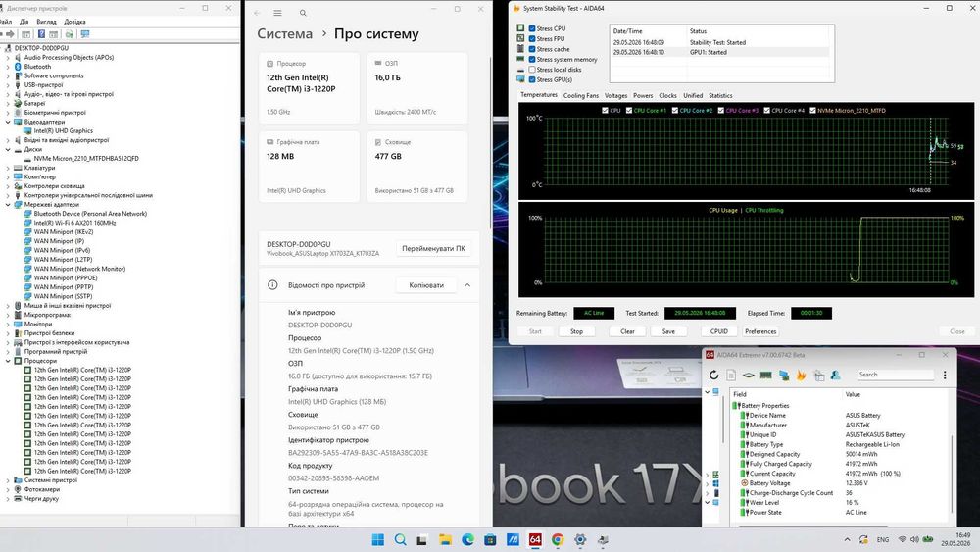Switch to the Cooling Fans tab
The image size is (980, 552).
tap(580, 96)
